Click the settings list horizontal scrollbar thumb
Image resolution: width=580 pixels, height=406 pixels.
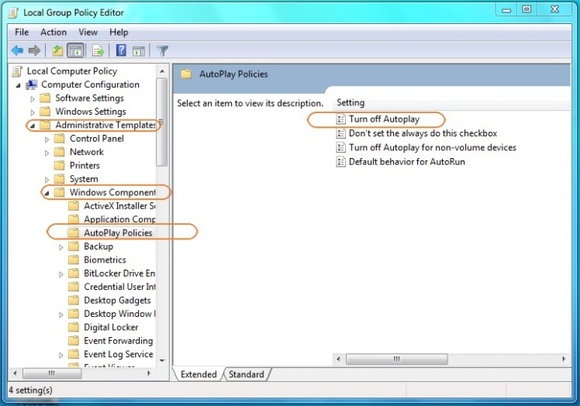click(x=397, y=359)
